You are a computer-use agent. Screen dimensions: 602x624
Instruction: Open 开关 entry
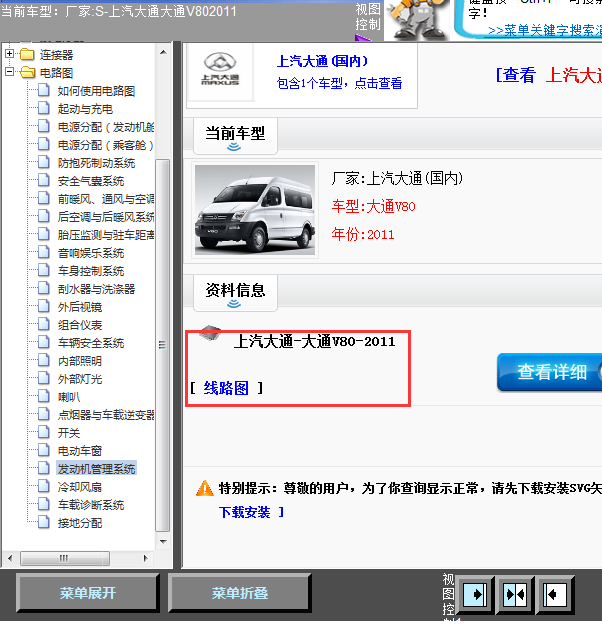tap(69, 433)
